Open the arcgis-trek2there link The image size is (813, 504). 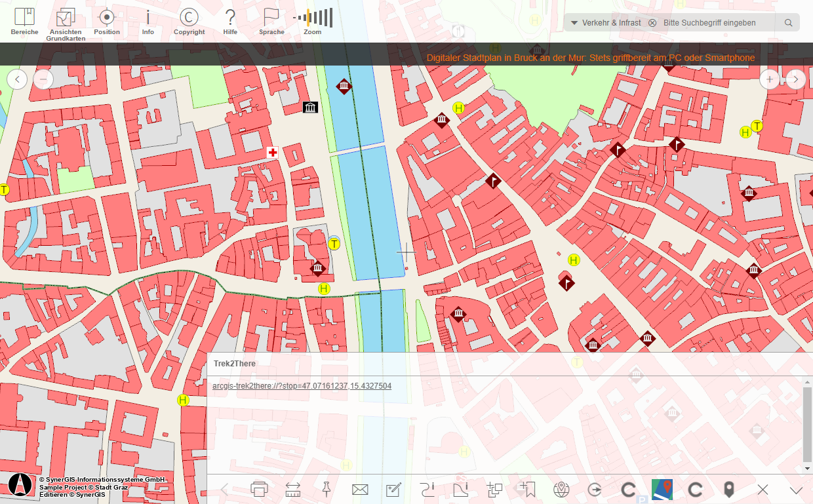(x=302, y=386)
